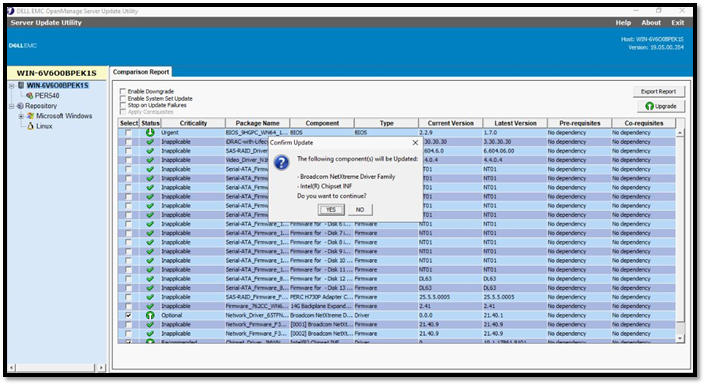This screenshot has height=386, width=706.
Task: Click the status check icon in Disk 9 row
Action: [150, 251]
